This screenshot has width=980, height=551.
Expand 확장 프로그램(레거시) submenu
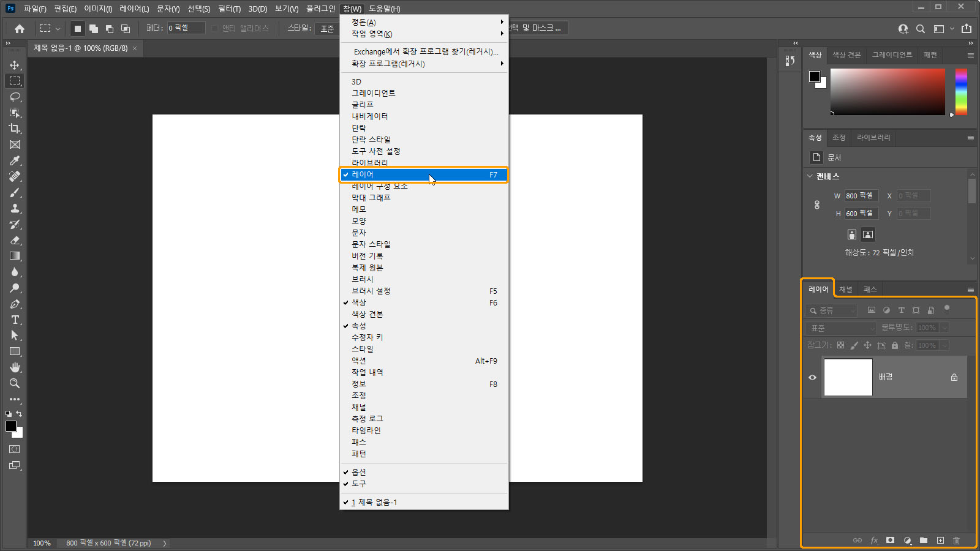424,64
